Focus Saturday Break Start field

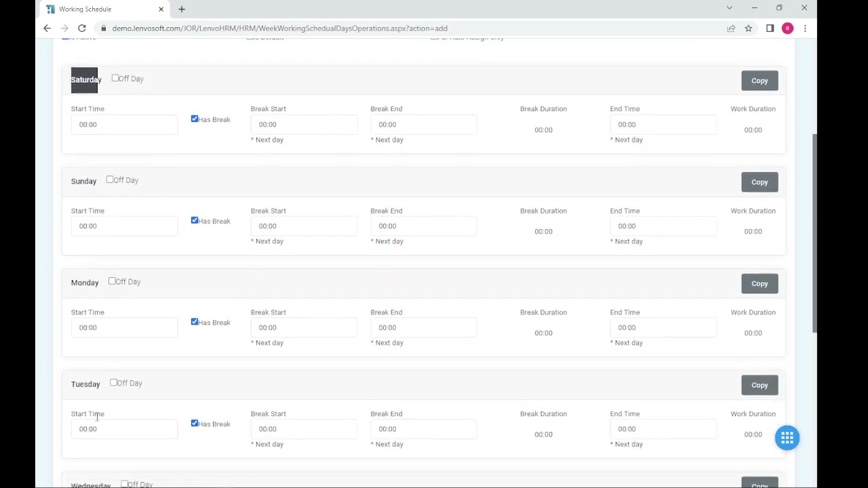click(304, 125)
